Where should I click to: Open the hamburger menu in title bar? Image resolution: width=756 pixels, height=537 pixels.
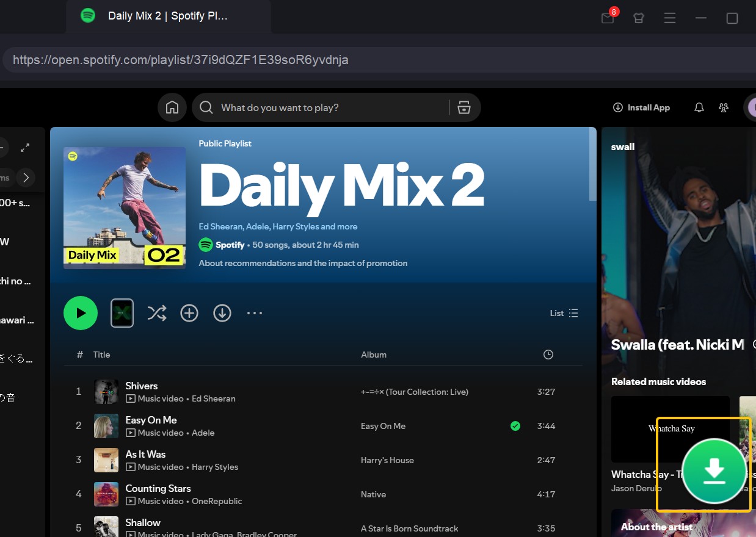(x=670, y=18)
